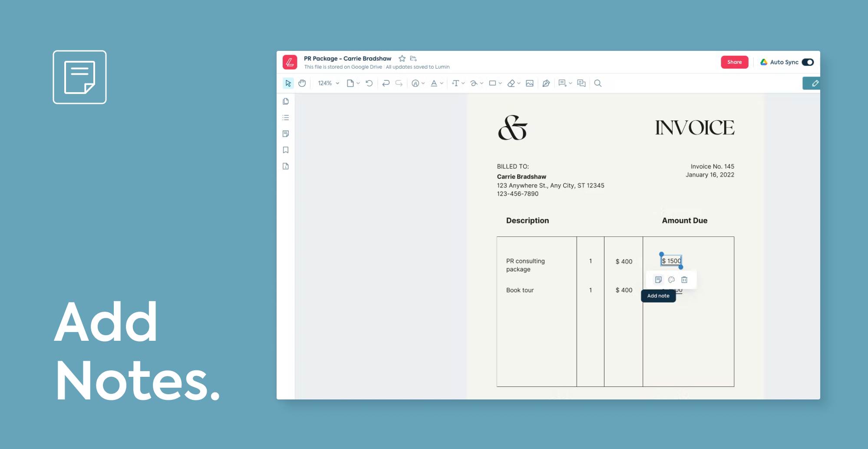Star the PR Package document
Screen dimensions: 868x449
402,58
